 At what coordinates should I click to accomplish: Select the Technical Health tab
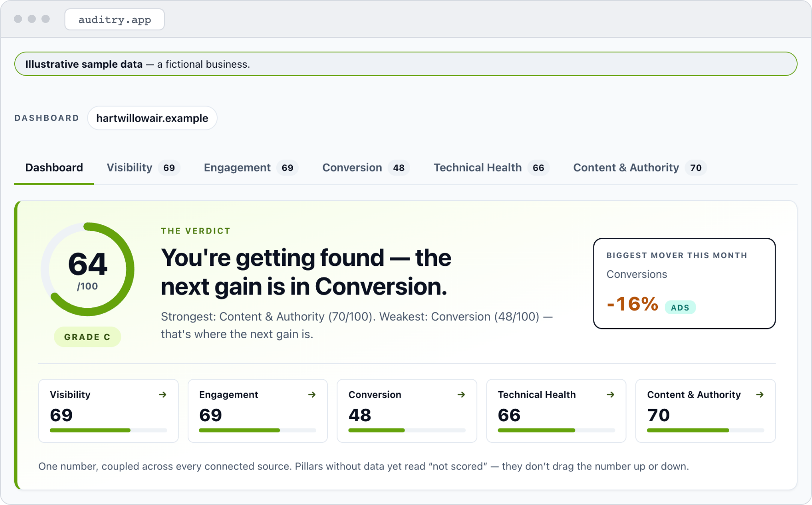[491, 168]
